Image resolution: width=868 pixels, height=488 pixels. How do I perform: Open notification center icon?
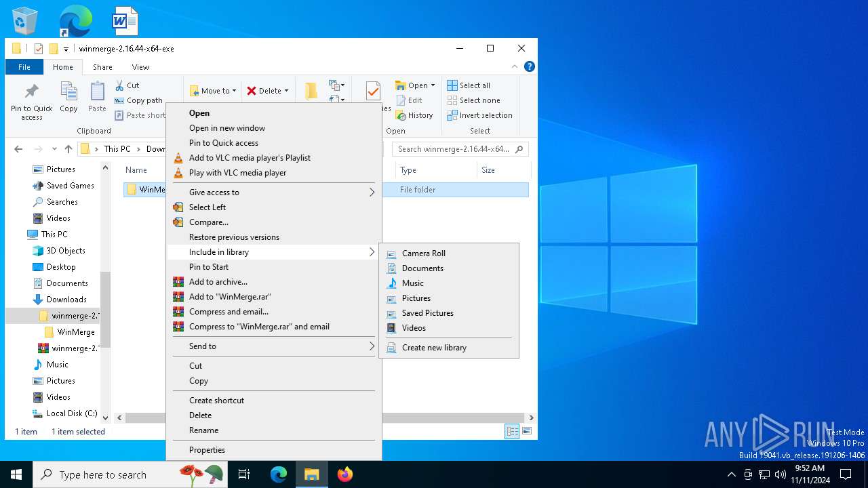point(846,474)
